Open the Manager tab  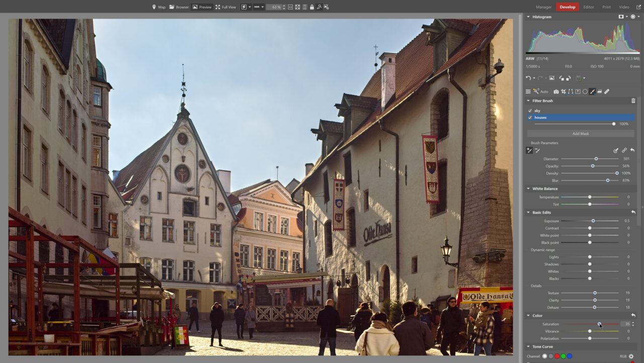click(x=543, y=7)
